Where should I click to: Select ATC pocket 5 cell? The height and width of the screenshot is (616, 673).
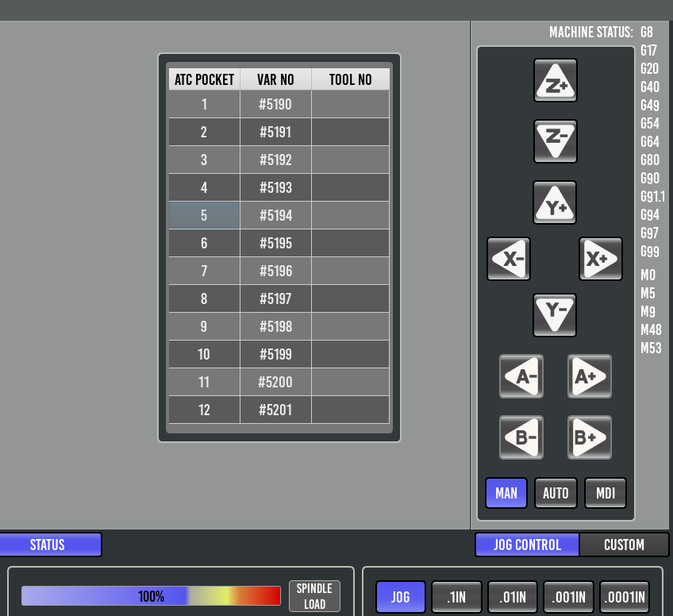coord(204,215)
